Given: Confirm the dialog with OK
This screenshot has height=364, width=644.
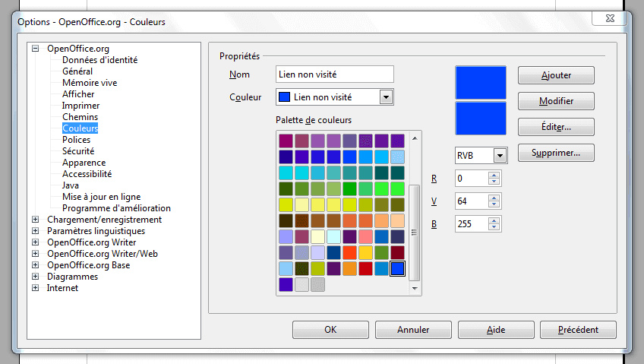Looking at the screenshot, I should pyautogui.click(x=330, y=330).
